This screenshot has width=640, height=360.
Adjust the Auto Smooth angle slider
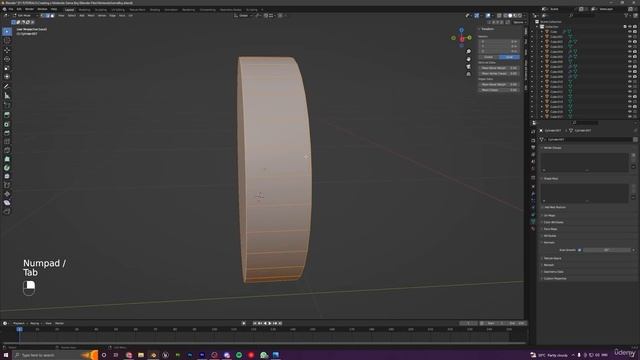click(x=607, y=250)
